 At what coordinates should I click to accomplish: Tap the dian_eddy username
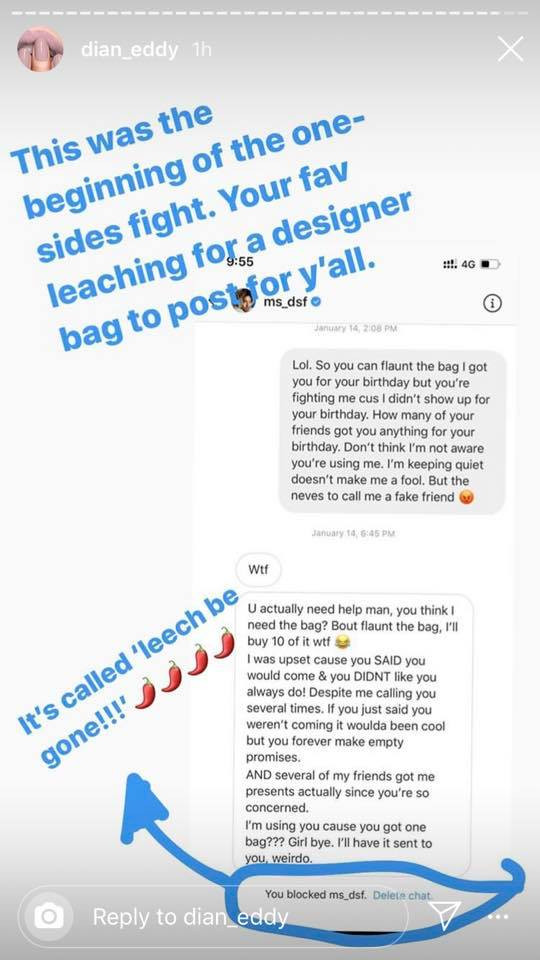(129, 50)
